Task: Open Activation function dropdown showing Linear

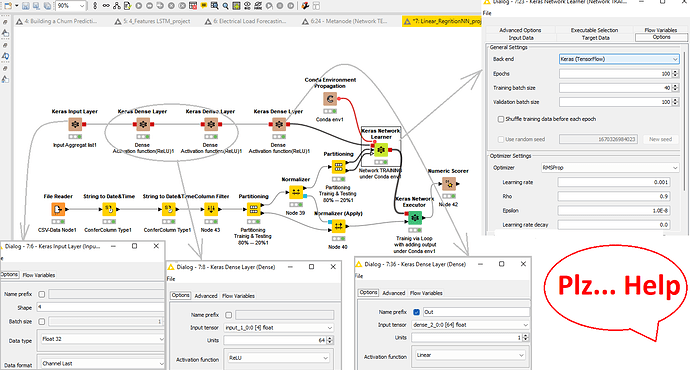Action: (x=469, y=355)
